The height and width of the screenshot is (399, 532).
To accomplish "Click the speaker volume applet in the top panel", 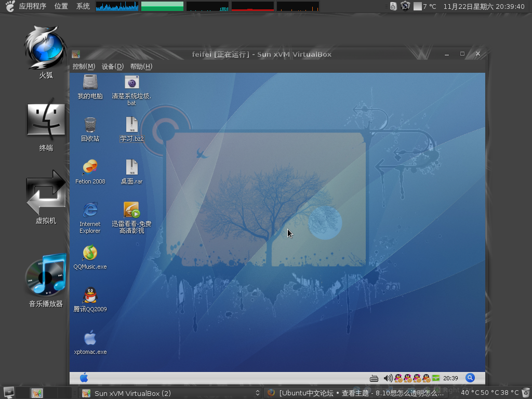I will (x=393, y=6).
